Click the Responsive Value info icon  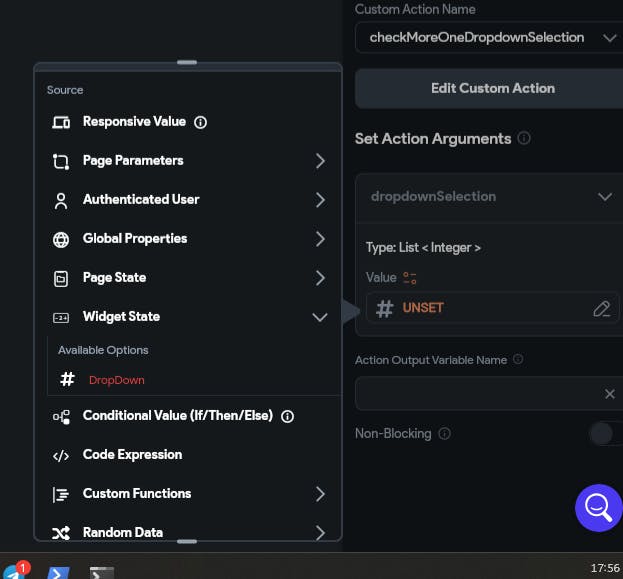pyautogui.click(x=200, y=122)
